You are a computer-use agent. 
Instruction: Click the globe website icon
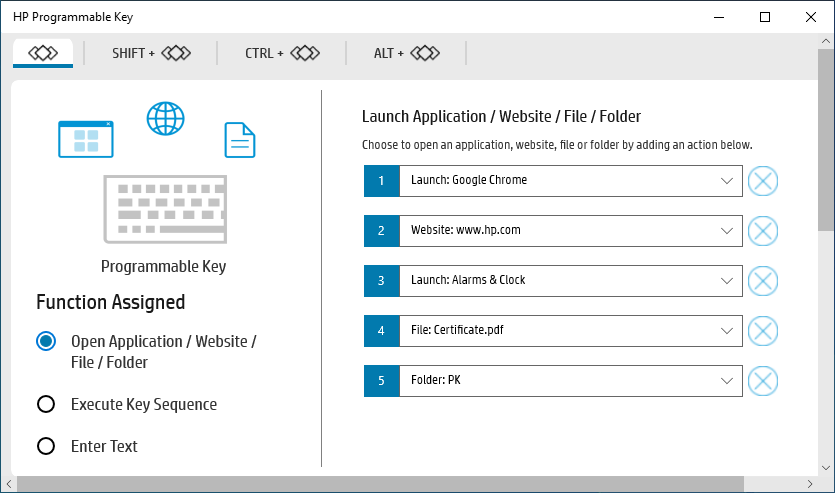tap(166, 119)
